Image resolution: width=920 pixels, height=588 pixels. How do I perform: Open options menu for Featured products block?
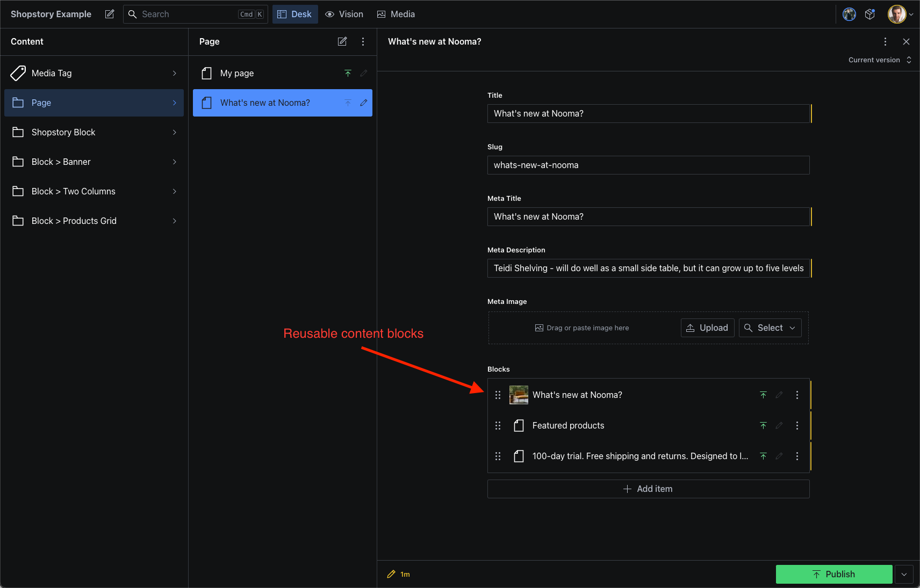(797, 425)
